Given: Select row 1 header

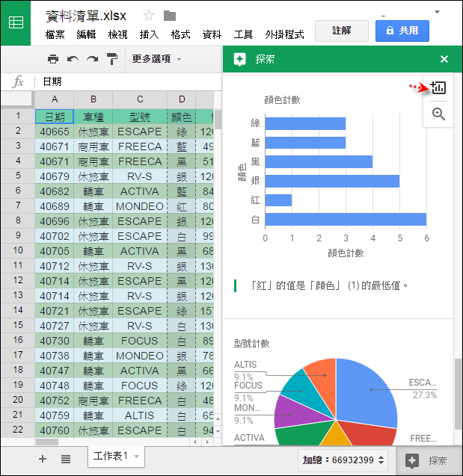Looking at the screenshot, I should click(x=18, y=116).
